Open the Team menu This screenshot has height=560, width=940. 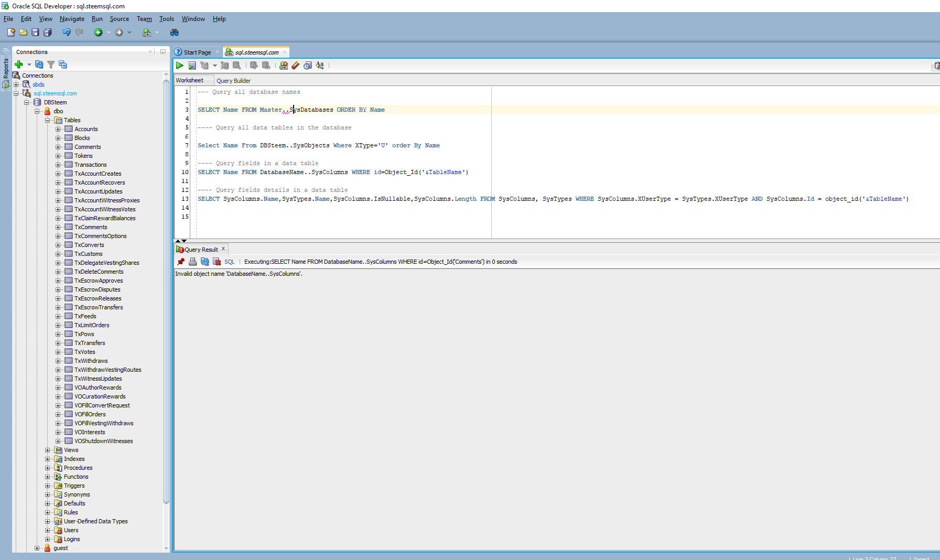[144, 19]
